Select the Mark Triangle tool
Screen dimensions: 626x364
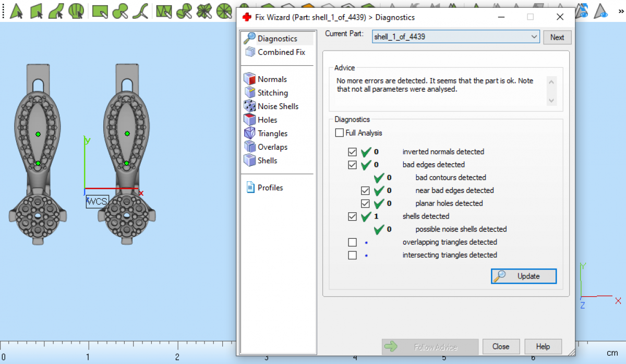[x=17, y=10]
